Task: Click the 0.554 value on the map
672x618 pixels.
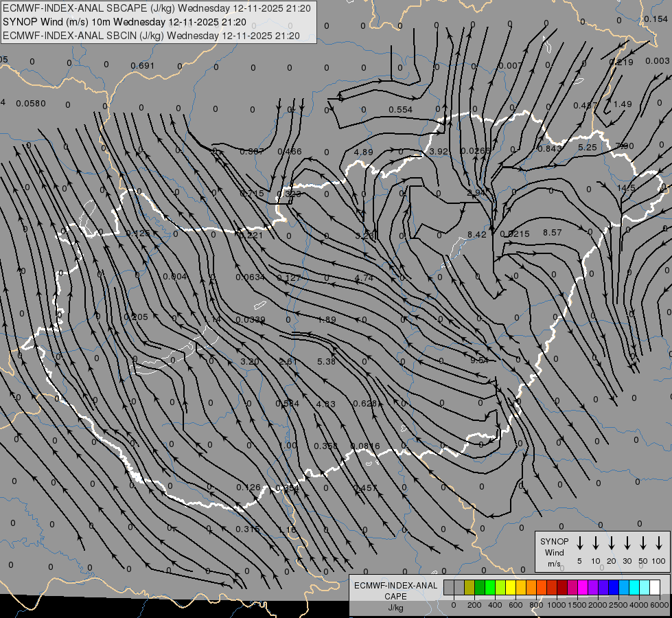Action: pyautogui.click(x=401, y=110)
